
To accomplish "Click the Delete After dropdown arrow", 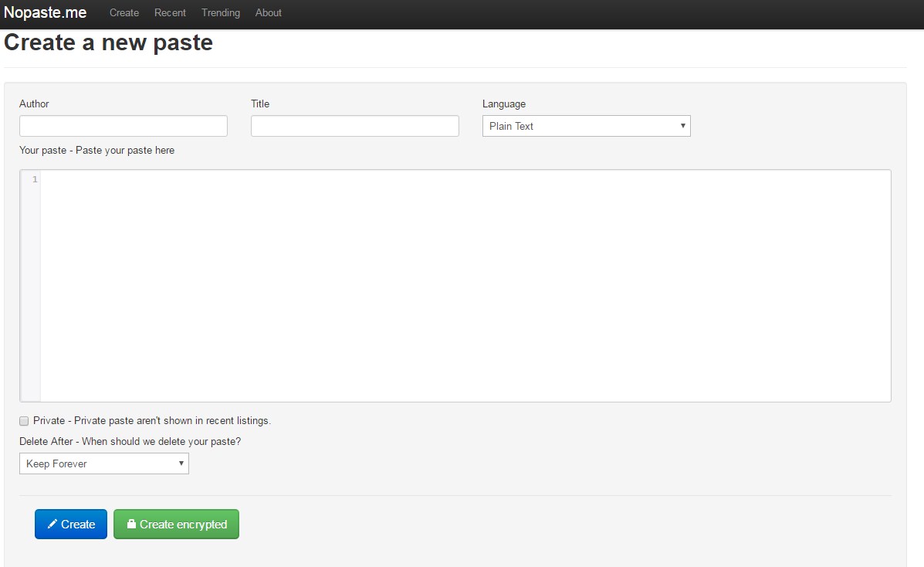I will (182, 463).
